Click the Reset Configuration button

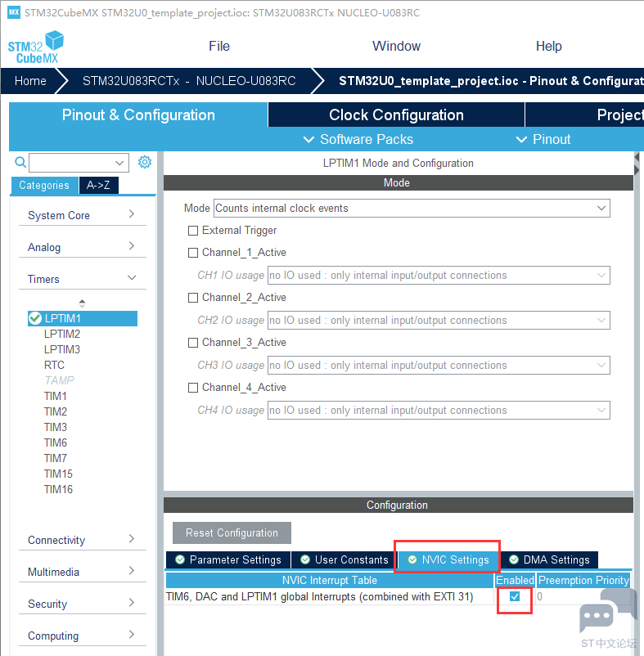pos(232,532)
